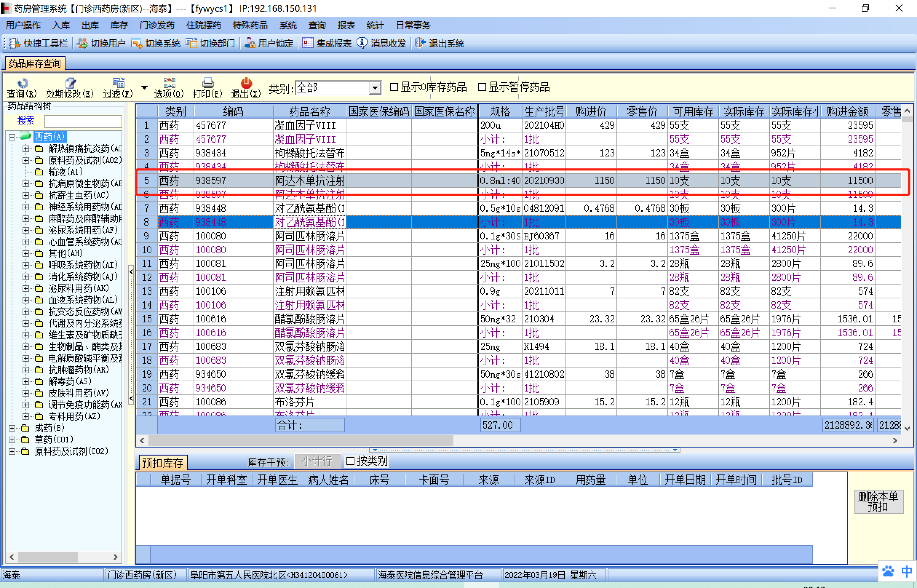Select the 预扣库存 tab

coord(163,463)
